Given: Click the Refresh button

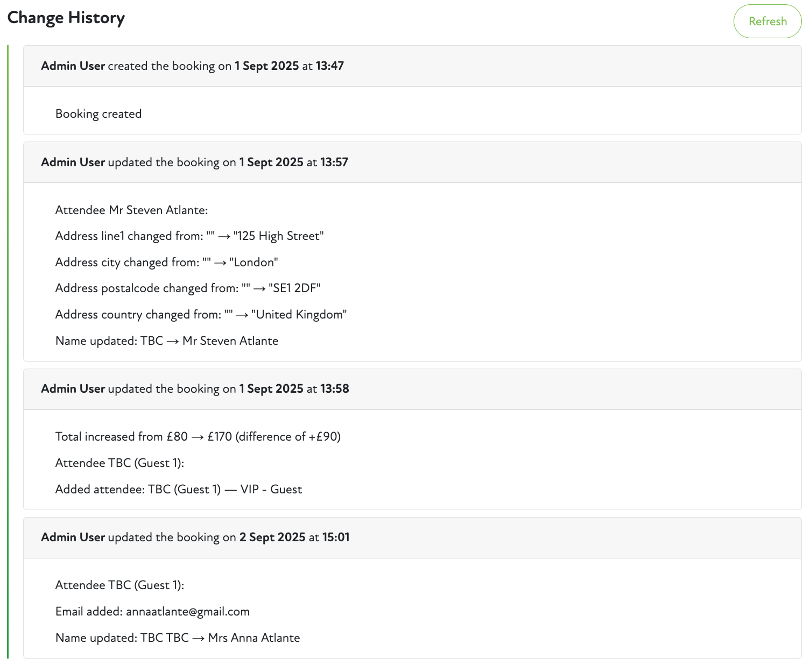Looking at the screenshot, I should [767, 22].
